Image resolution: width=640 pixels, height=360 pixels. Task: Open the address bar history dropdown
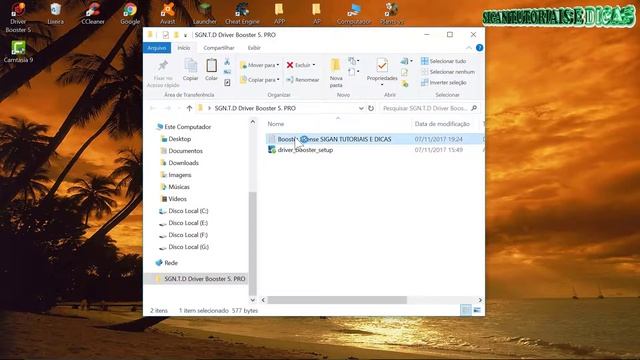[361, 108]
